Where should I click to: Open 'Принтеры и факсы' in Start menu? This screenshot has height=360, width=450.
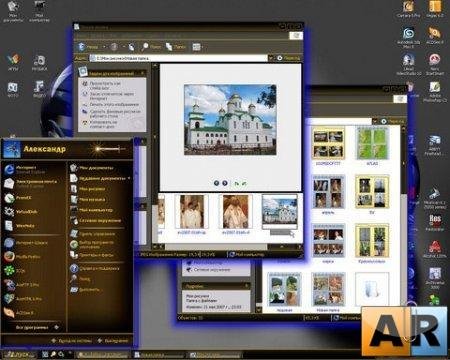[x=92, y=255]
